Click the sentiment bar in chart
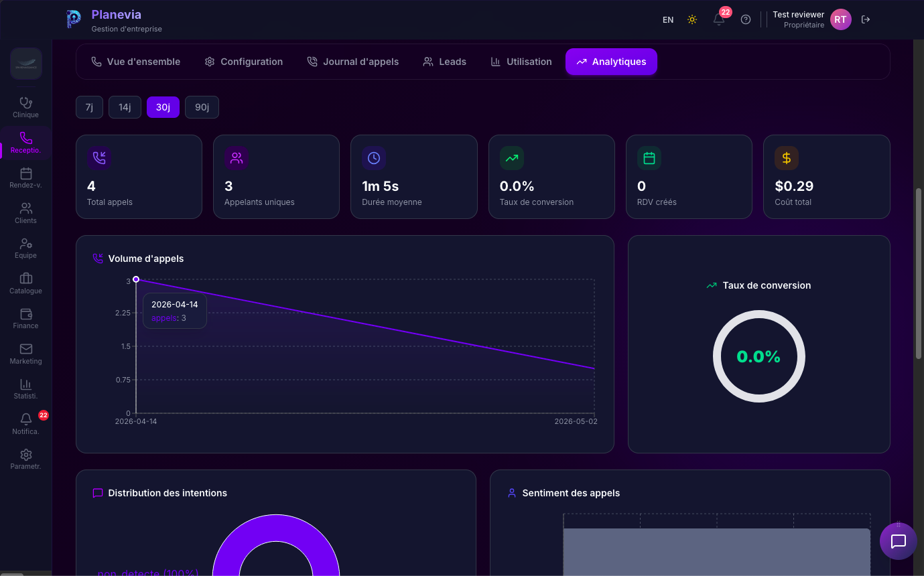This screenshot has width=924, height=576. coord(716,552)
